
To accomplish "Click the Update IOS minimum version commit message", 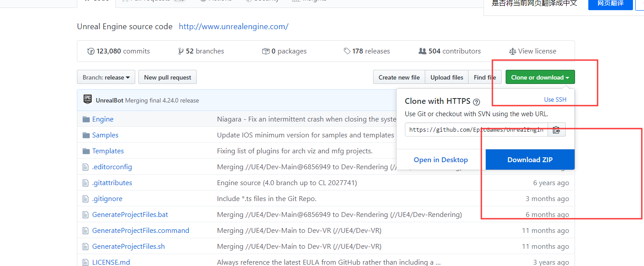I will pos(305,135).
